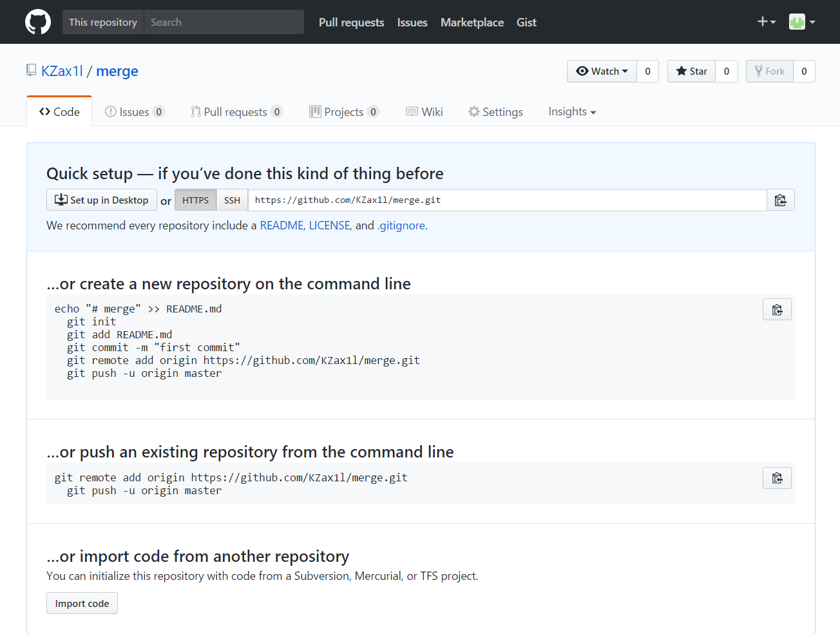Go to Marketplace in the header
The height and width of the screenshot is (634, 840).
click(x=472, y=22)
